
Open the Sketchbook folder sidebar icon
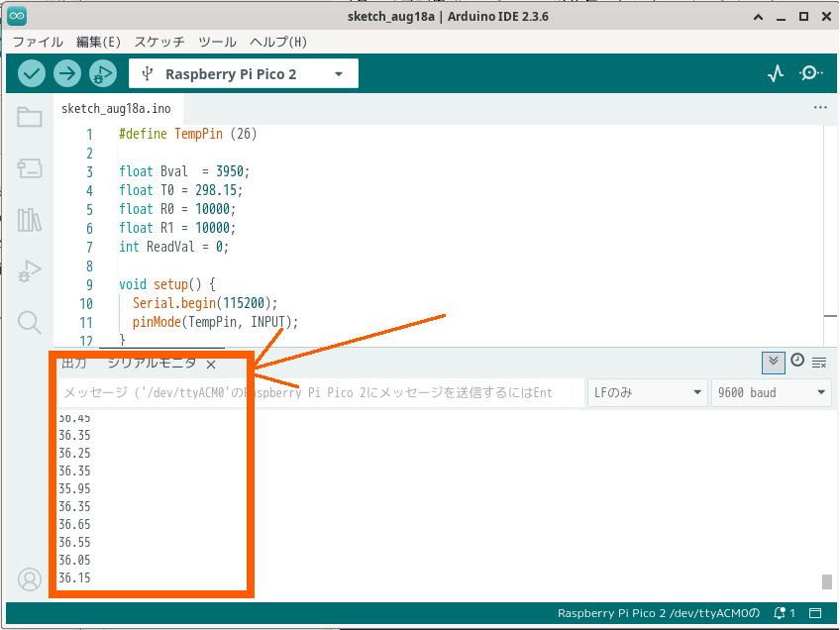(30, 117)
